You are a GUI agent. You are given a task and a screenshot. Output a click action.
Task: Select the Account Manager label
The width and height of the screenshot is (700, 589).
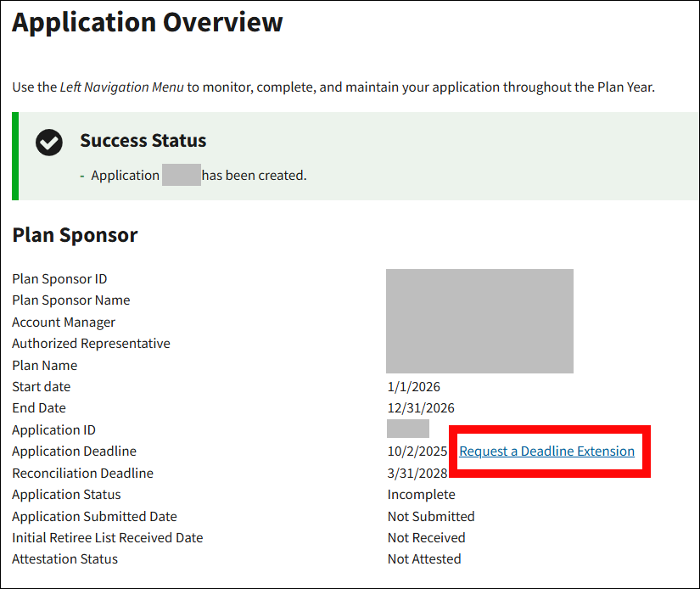point(64,323)
